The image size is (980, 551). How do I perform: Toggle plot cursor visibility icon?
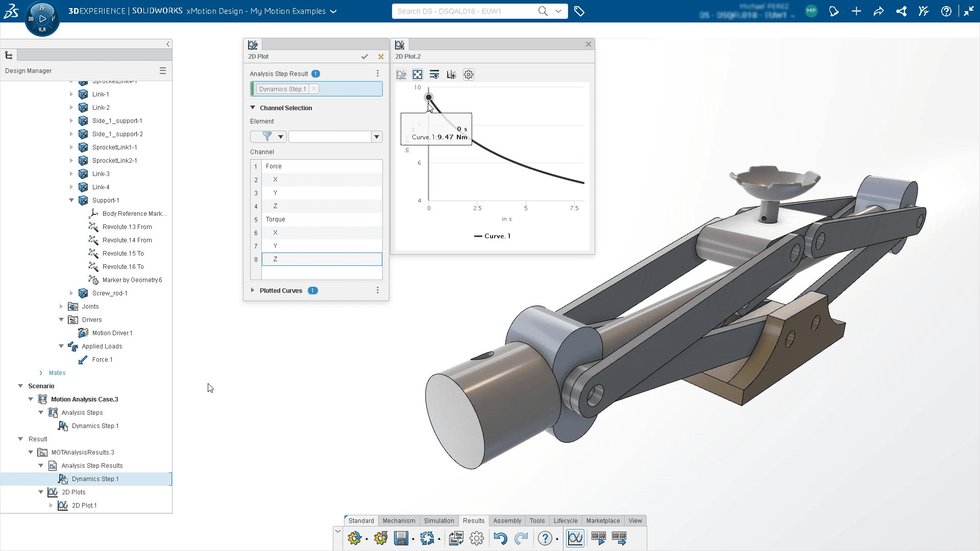[451, 74]
